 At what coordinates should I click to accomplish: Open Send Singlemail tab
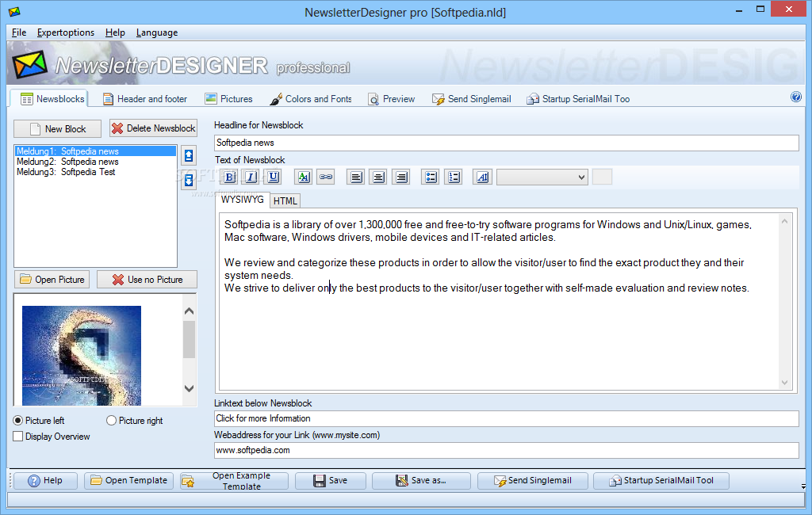tap(471, 99)
